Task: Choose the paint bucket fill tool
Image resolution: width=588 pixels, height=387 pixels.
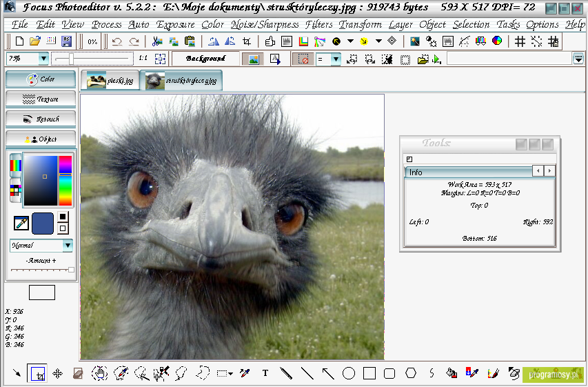Action: tap(452, 373)
